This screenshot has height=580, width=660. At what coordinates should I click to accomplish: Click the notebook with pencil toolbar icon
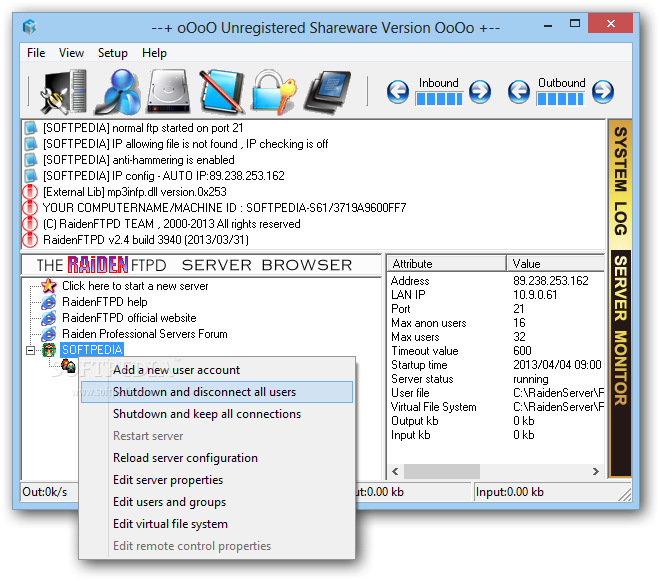tap(222, 92)
